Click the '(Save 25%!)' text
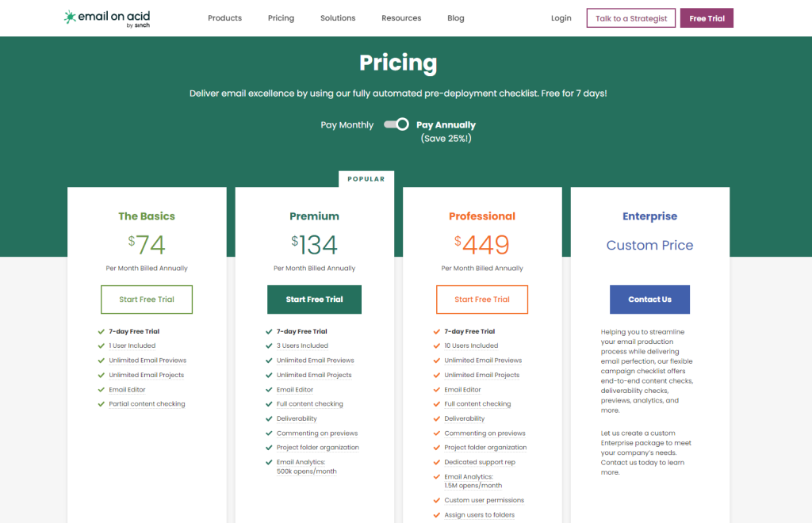 446,138
